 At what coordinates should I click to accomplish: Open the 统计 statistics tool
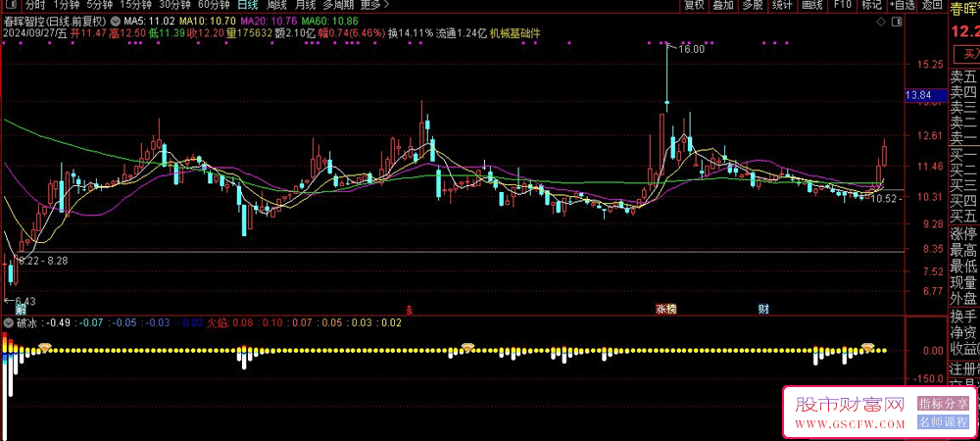coord(782,5)
